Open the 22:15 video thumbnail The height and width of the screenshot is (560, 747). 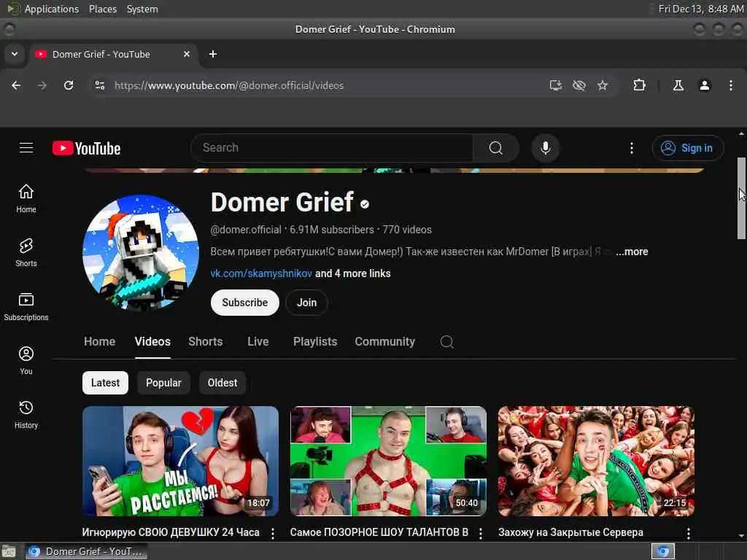click(596, 461)
